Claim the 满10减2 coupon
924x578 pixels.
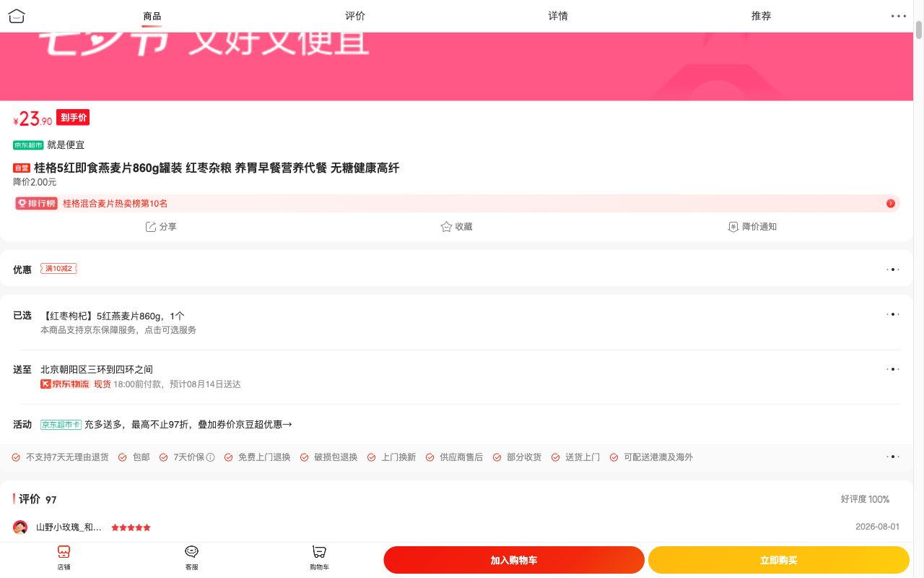click(58, 269)
